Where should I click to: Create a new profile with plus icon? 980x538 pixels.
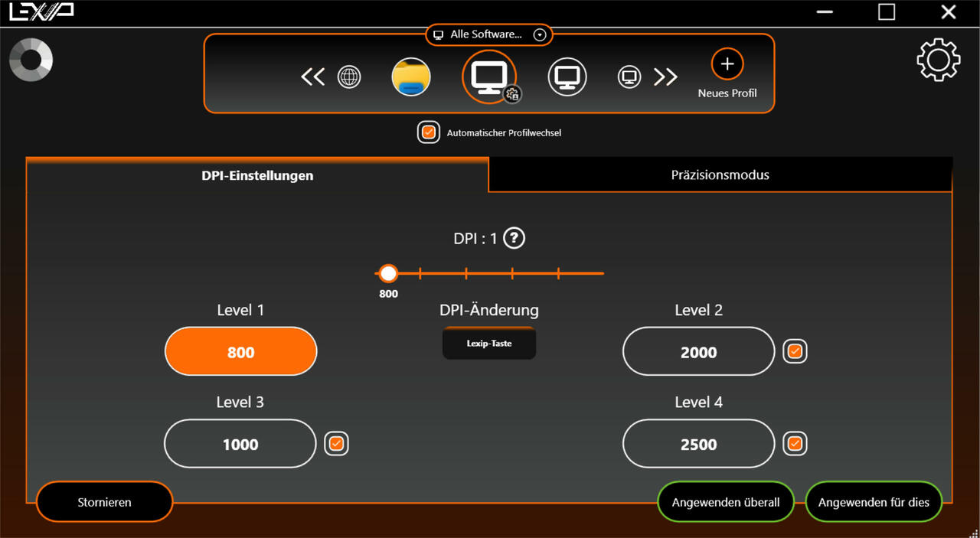[727, 64]
